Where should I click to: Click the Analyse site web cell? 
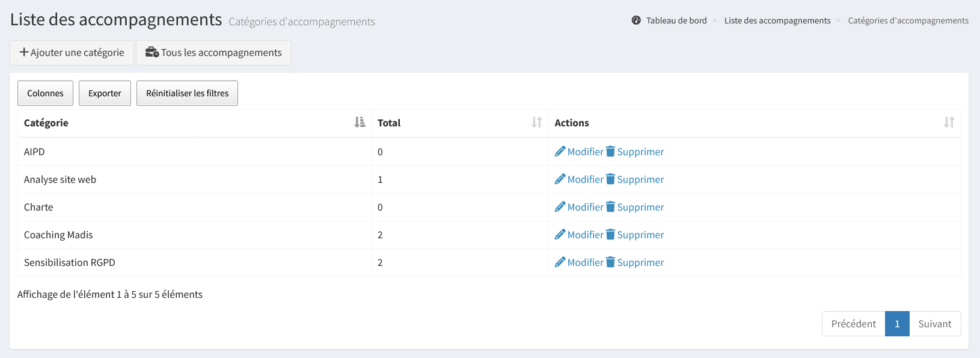click(x=194, y=179)
